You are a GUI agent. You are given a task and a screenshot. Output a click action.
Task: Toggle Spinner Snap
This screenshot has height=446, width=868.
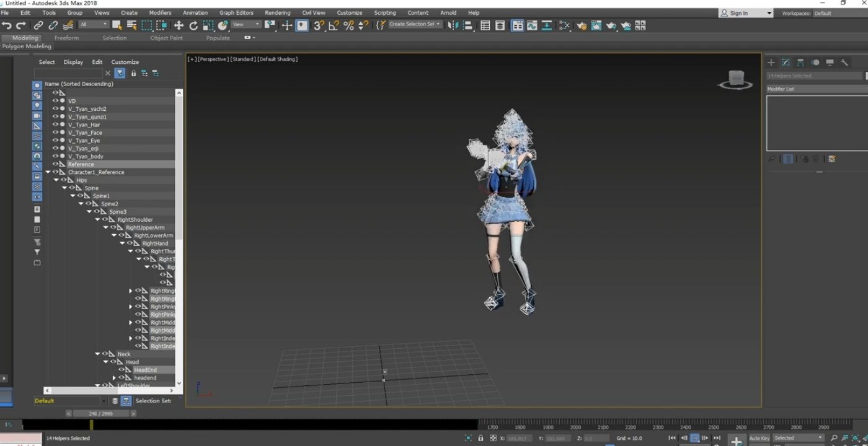363,25
